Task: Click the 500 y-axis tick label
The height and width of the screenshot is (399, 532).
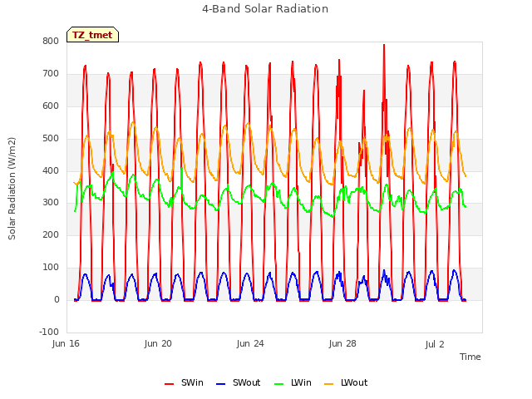Action: click(x=51, y=138)
